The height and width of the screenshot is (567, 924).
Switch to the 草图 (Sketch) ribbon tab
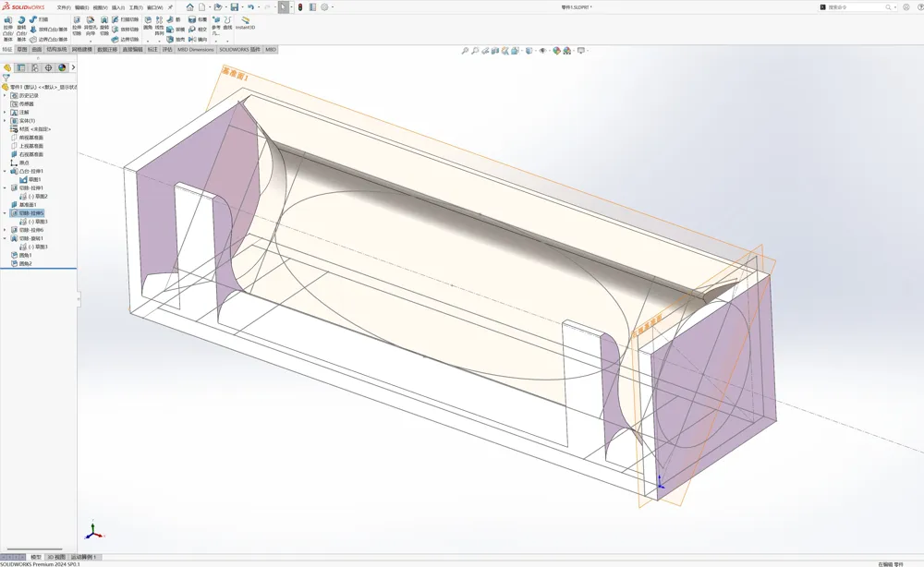(x=22, y=50)
